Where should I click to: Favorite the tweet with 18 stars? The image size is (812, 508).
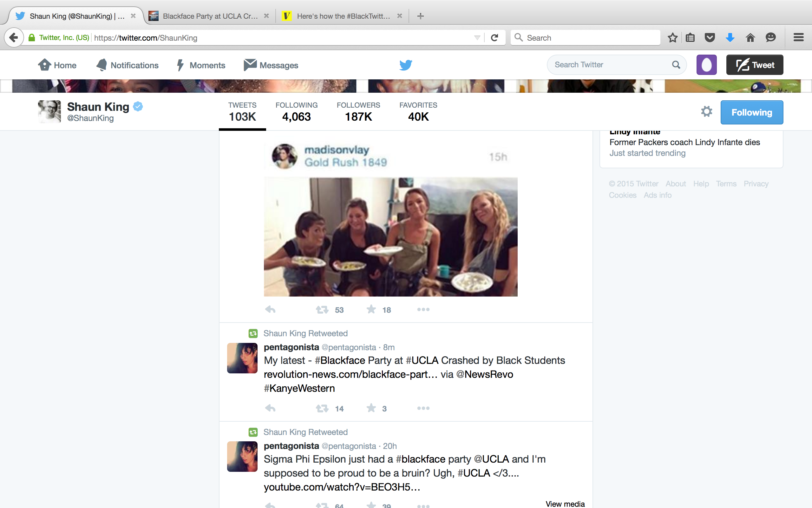371,309
